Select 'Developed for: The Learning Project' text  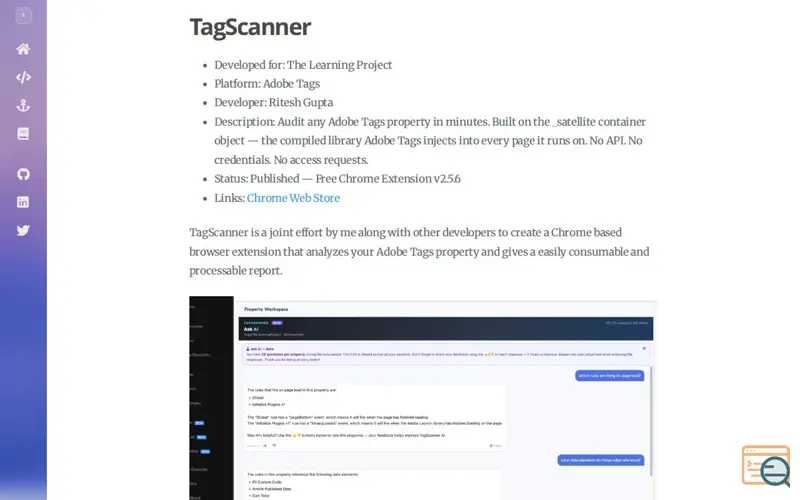303,65
